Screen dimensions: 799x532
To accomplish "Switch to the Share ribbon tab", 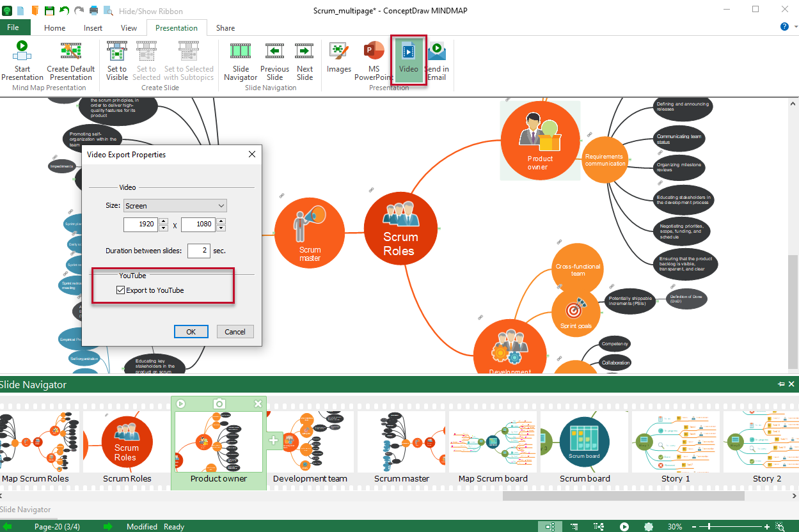I will (x=225, y=27).
